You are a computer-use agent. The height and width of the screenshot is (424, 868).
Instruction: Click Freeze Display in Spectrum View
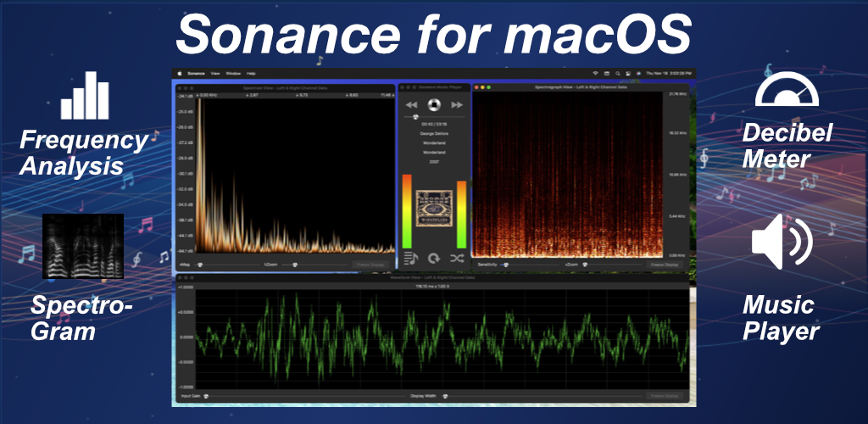tap(370, 265)
